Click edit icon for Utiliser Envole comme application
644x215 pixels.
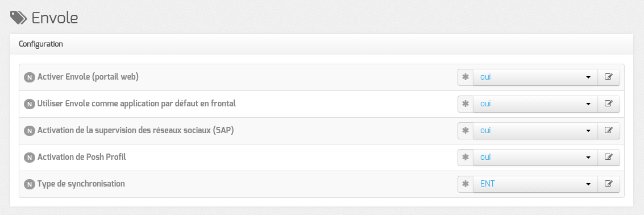pos(608,104)
